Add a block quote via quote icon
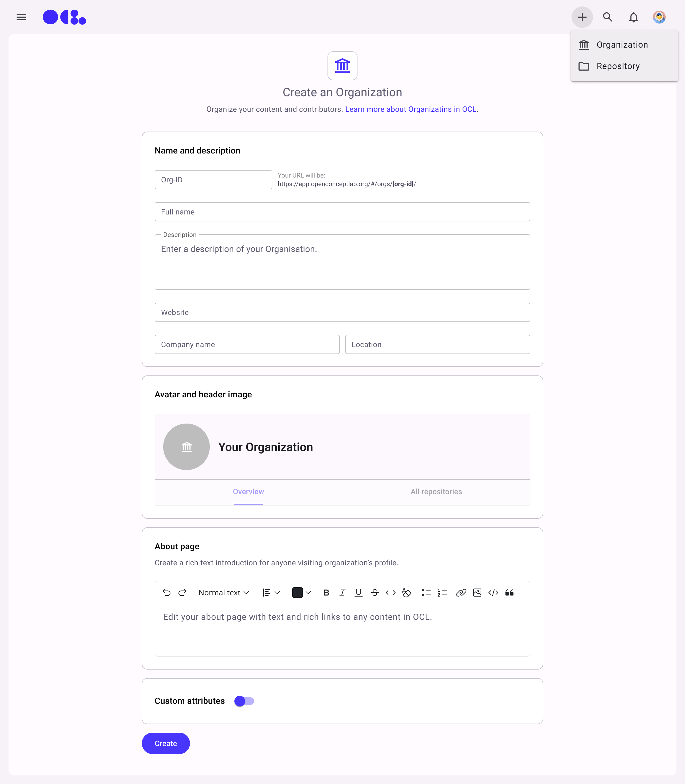The height and width of the screenshot is (784, 685). [x=509, y=593]
